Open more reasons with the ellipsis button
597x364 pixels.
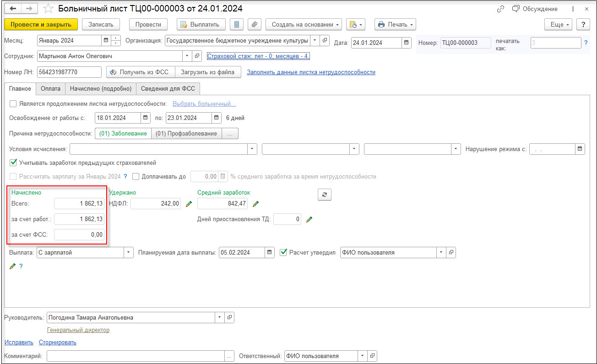point(230,133)
